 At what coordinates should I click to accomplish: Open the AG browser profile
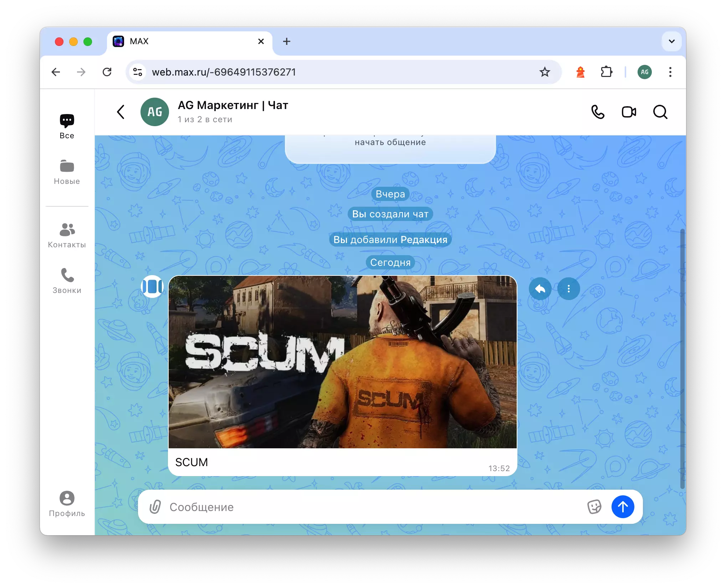[644, 72]
